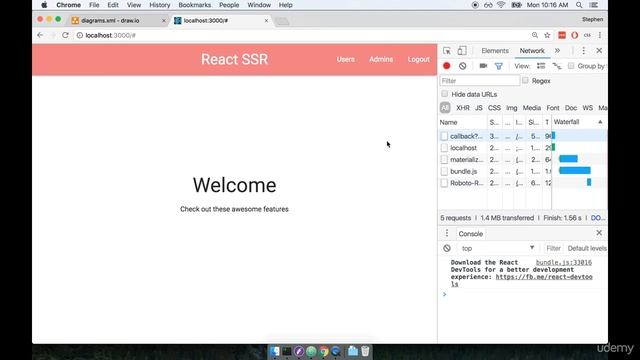Tick the checkbox beside Roboto-R... request

tap(444, 183)
